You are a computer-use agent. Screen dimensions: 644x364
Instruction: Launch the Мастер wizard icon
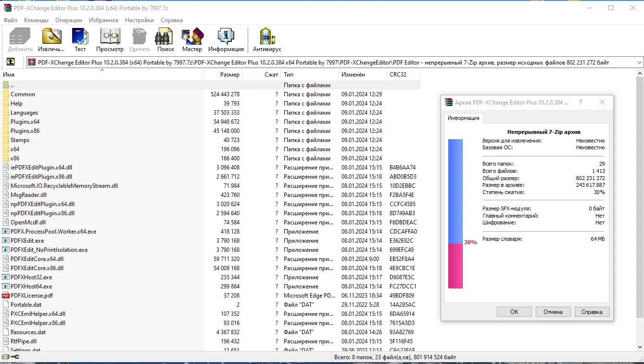coord(192,37)
